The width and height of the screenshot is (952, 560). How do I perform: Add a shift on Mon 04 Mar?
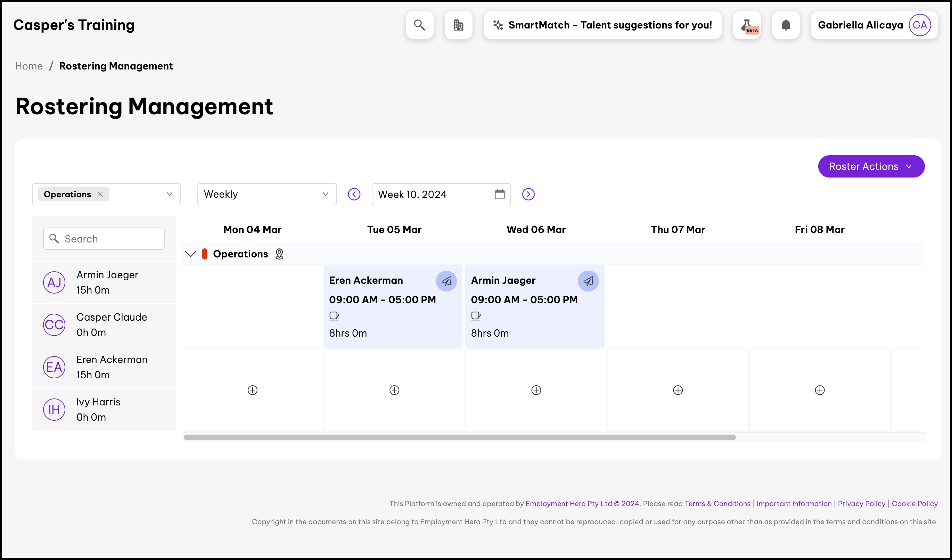(x=252, y=390)
